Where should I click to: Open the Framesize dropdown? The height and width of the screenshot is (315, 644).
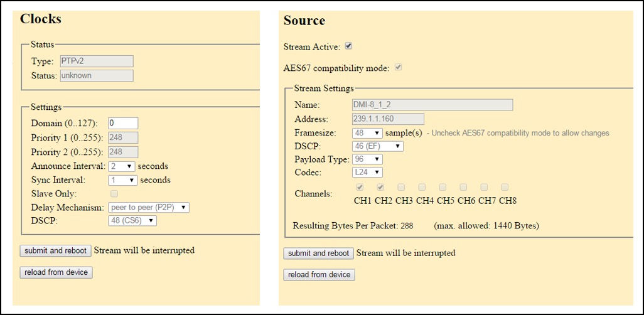pyautogui.click(x=367, y=133)
